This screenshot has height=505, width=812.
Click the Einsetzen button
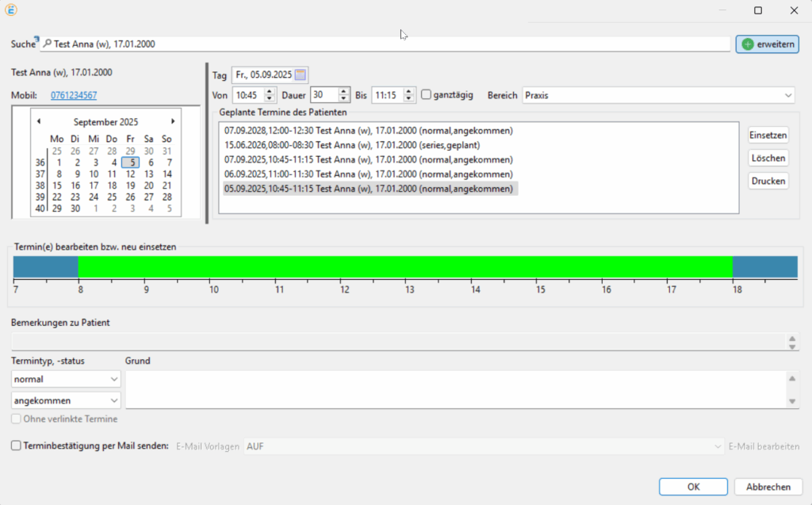(x=768, y=135)
